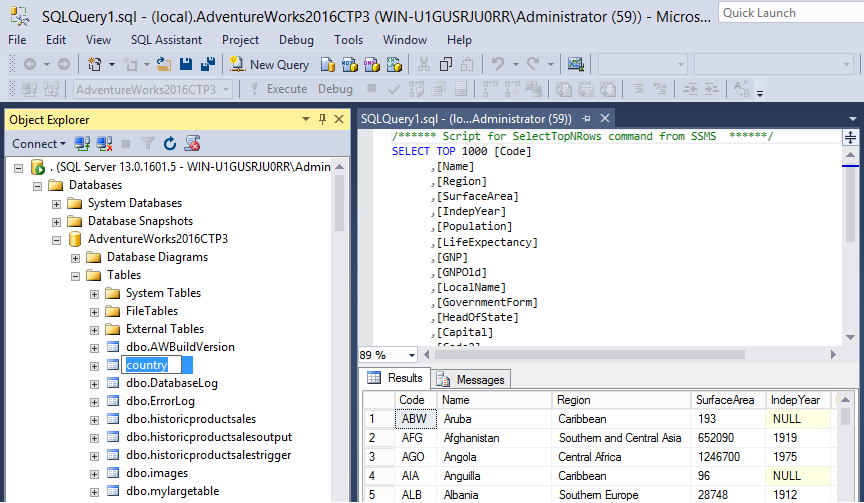
Task: Refresh the Object Explorer tree
Action: (170, 144)
